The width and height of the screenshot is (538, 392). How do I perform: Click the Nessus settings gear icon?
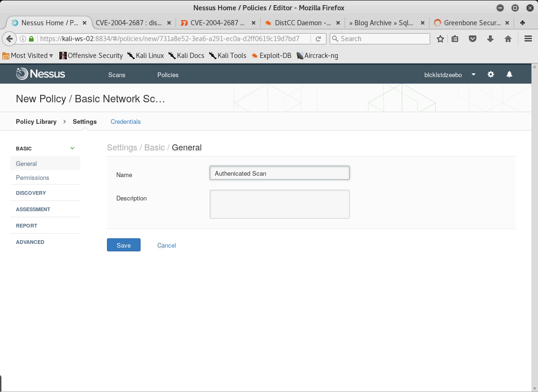[490, 75]
